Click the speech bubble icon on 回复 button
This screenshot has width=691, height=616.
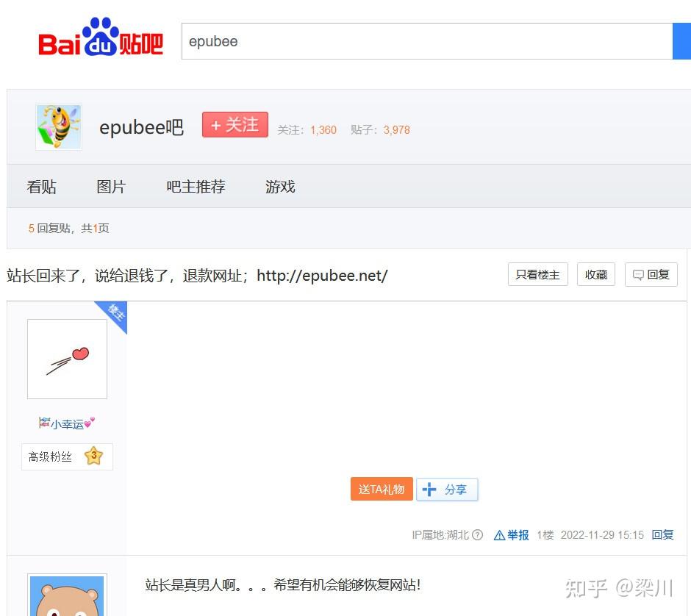[x=637, y=274]
